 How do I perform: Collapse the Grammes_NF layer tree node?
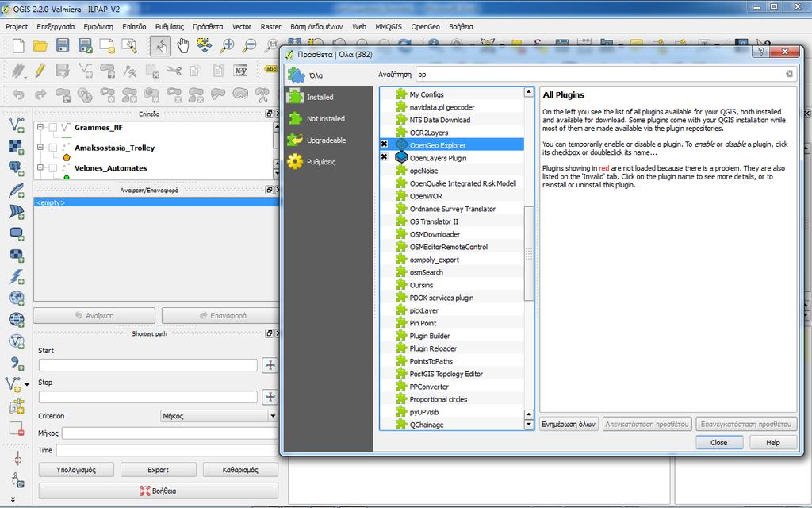click(40, 127)
